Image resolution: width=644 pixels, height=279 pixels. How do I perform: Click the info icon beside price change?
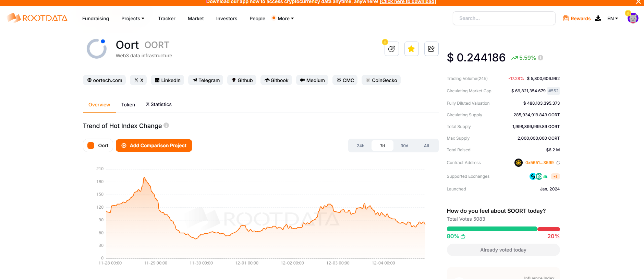point(540,58)
